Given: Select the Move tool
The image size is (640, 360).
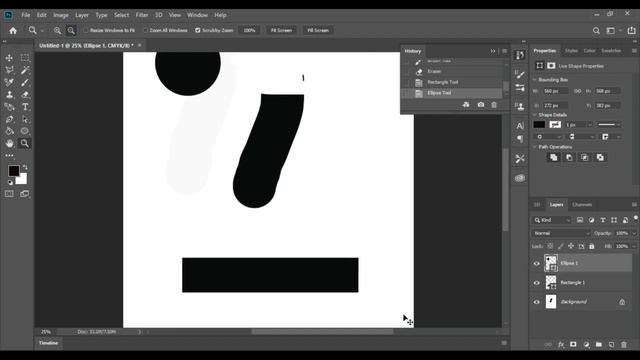Looking at the screenshot, I should [x=9, y=58].
